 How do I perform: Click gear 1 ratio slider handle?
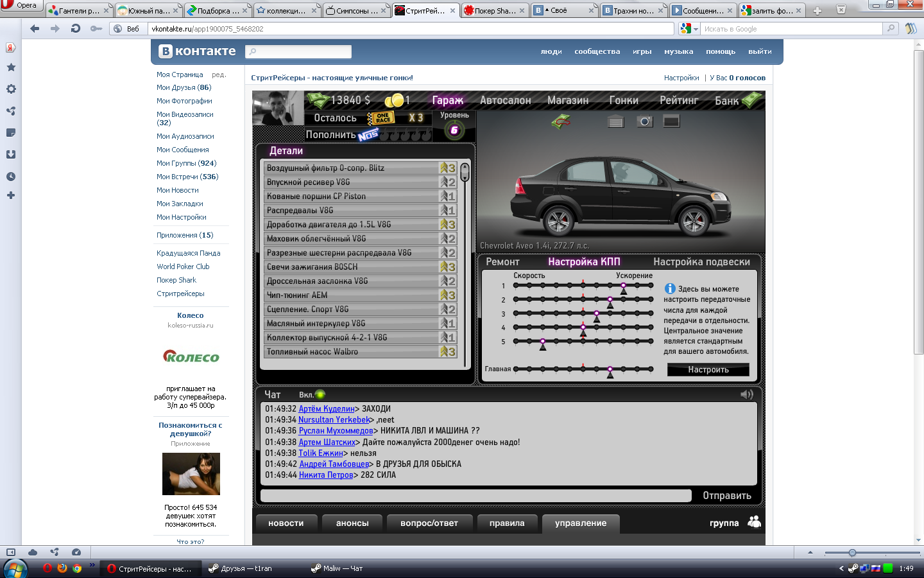pos(623,288)
